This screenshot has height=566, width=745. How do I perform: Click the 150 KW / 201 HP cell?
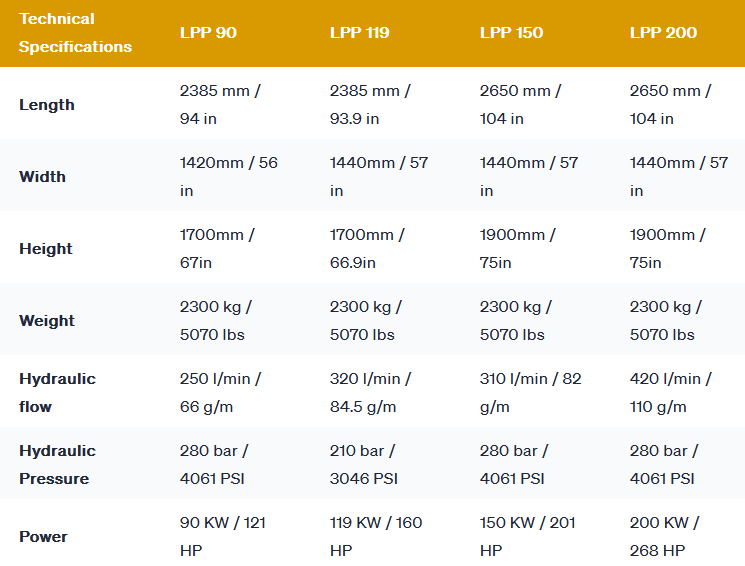coord(525,537)
